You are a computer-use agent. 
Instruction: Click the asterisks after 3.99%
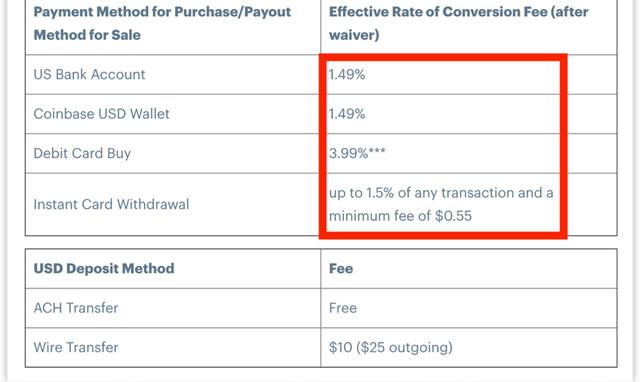point(377,151)
